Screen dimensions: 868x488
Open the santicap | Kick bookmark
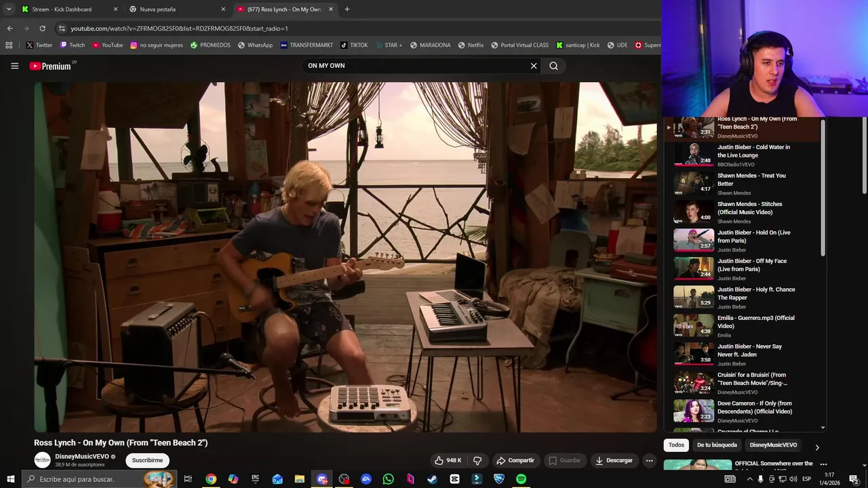pyautogui.click(x=578, y=45)
